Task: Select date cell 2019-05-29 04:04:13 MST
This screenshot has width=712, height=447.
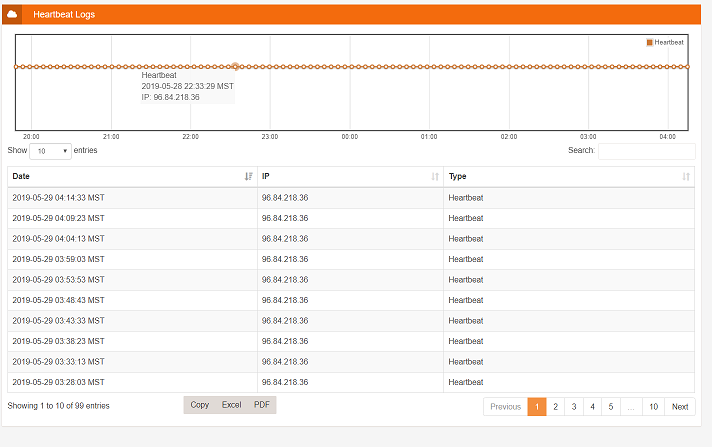Action: (x=59, y=238)
